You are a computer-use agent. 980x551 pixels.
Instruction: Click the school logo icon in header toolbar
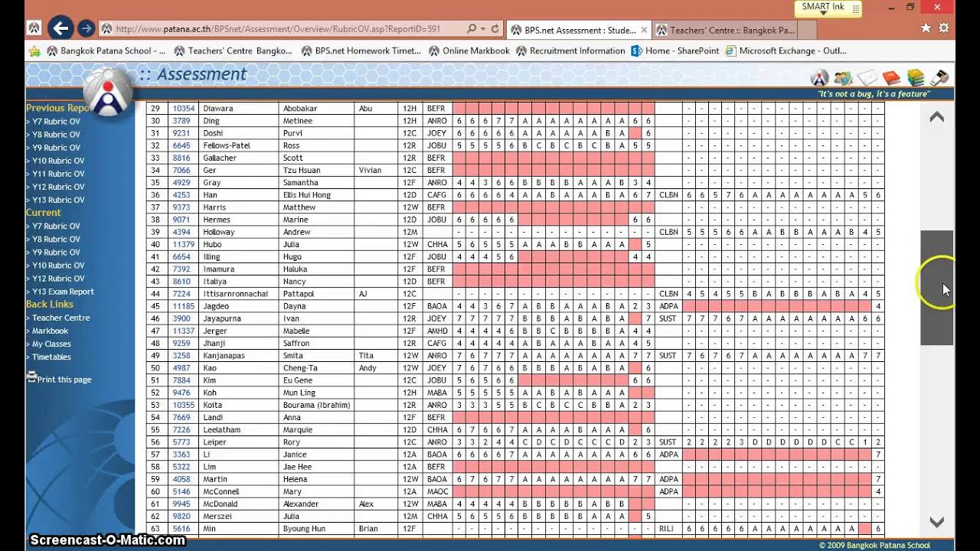point(820,78)
